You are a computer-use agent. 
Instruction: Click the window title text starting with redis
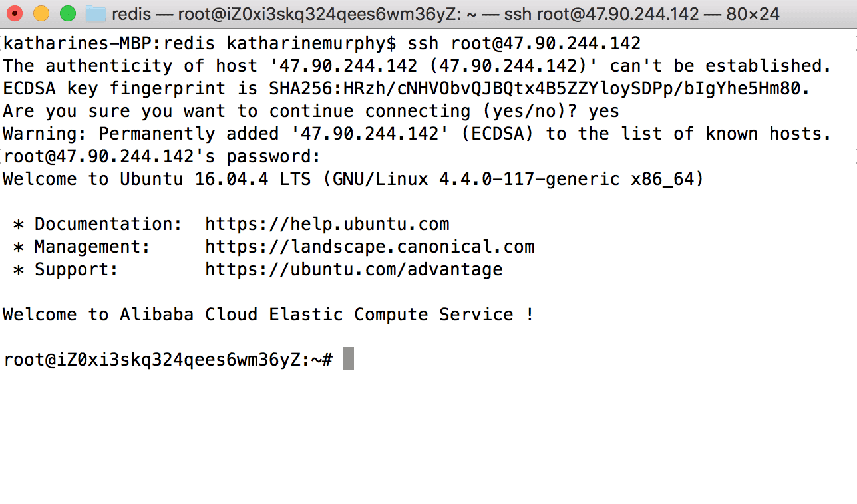(446, 13)
